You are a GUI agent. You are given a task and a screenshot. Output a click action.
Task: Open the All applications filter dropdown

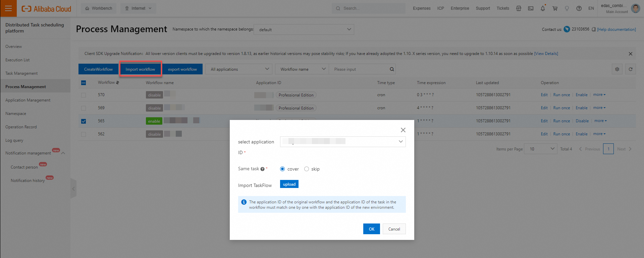[x=238, y=69]
